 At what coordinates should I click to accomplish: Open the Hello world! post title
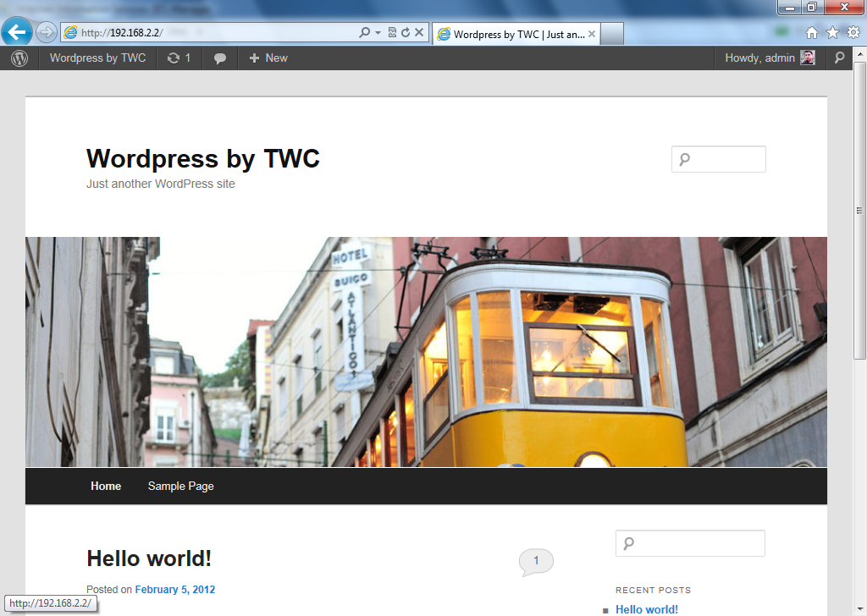(149, 558)
